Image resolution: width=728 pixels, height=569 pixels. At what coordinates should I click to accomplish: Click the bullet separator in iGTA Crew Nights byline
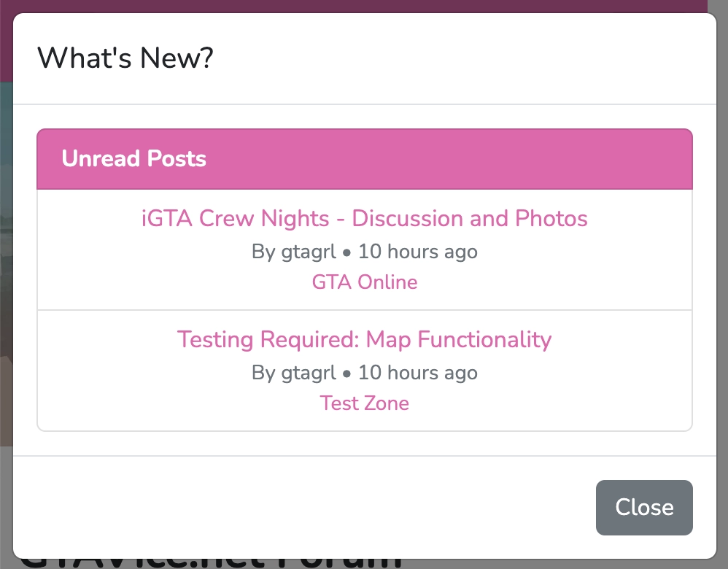point(347,252)
